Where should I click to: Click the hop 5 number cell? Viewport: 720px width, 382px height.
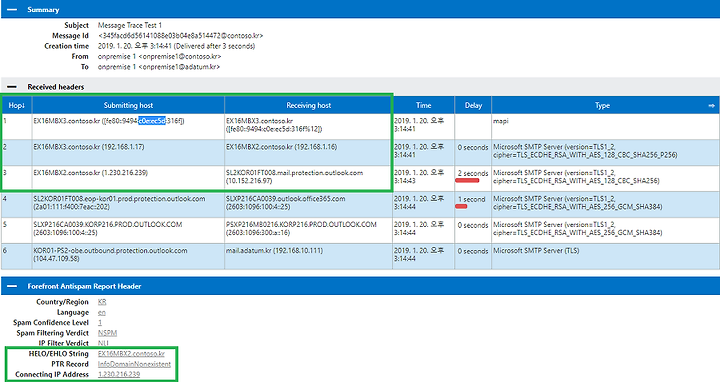coord(17,230)
